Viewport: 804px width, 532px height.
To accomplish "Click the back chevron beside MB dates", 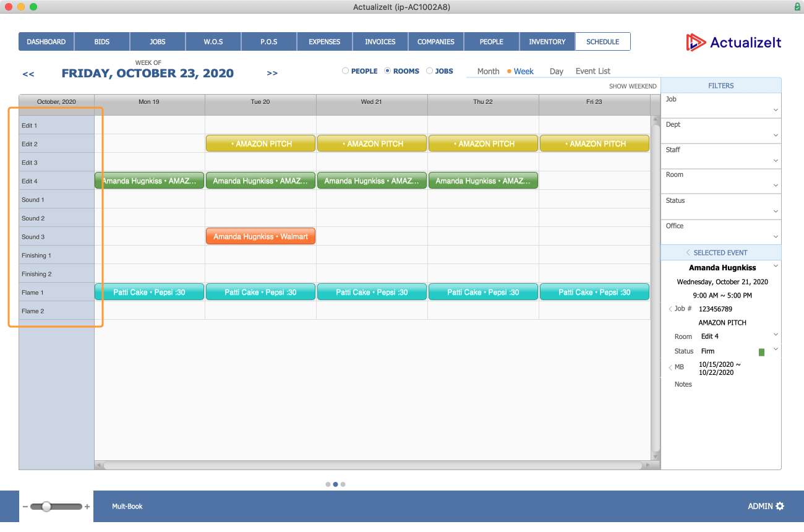I will click(x=670, y=367).
